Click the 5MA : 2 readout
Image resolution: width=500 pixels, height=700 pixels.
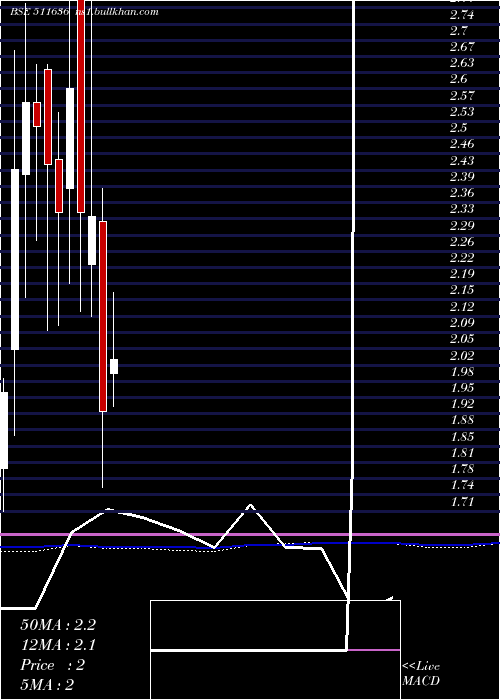[47, 685]
